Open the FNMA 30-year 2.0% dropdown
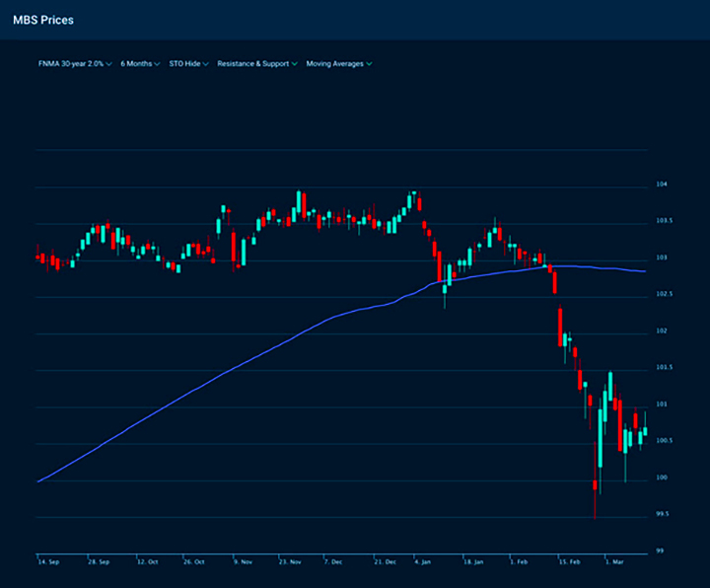710x588 pixels. click(74, 63)
